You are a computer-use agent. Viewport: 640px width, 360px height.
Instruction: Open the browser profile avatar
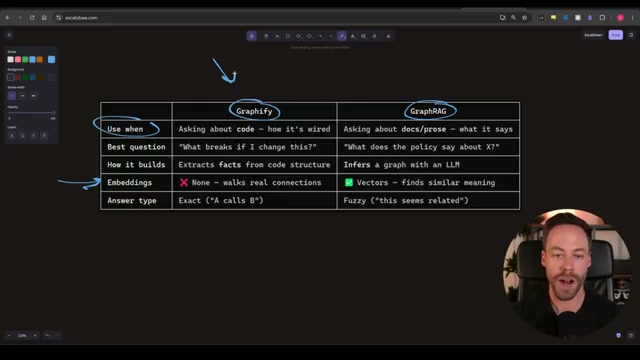click(x=620, y=18)
